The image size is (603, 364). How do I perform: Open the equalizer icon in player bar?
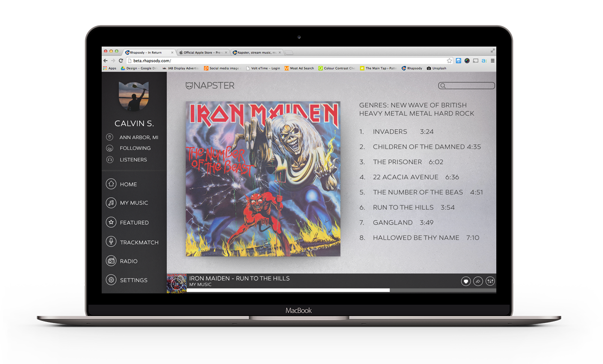point(490,282)
